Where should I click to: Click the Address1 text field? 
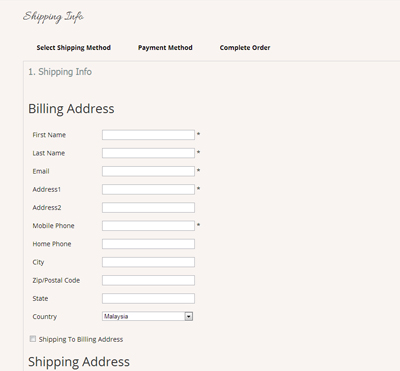[x=148, y=189]
